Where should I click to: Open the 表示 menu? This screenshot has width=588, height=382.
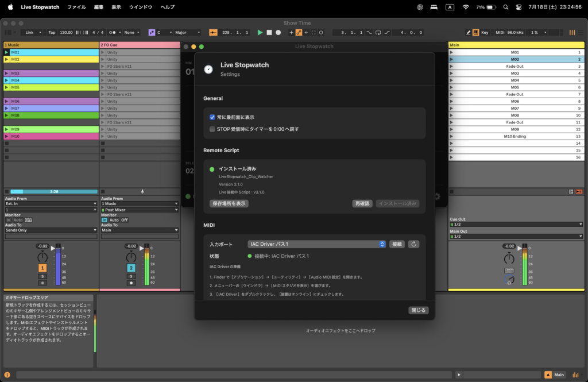[116, 7]
